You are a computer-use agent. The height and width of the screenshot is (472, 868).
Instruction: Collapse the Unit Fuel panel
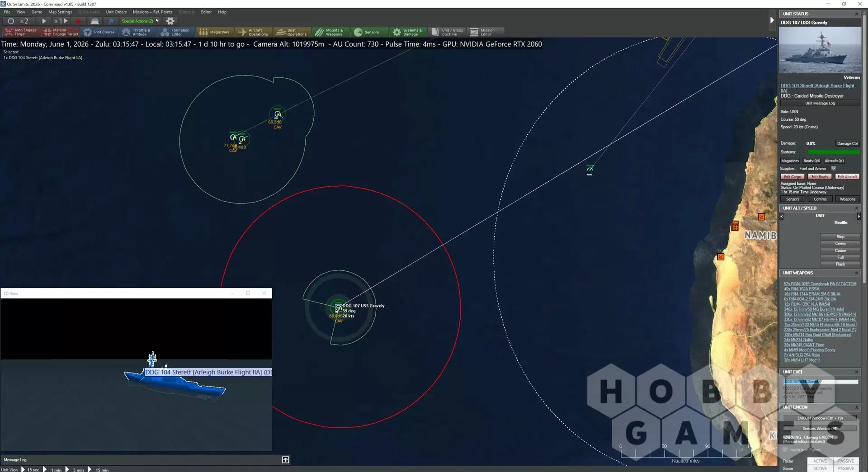(856, 372)
